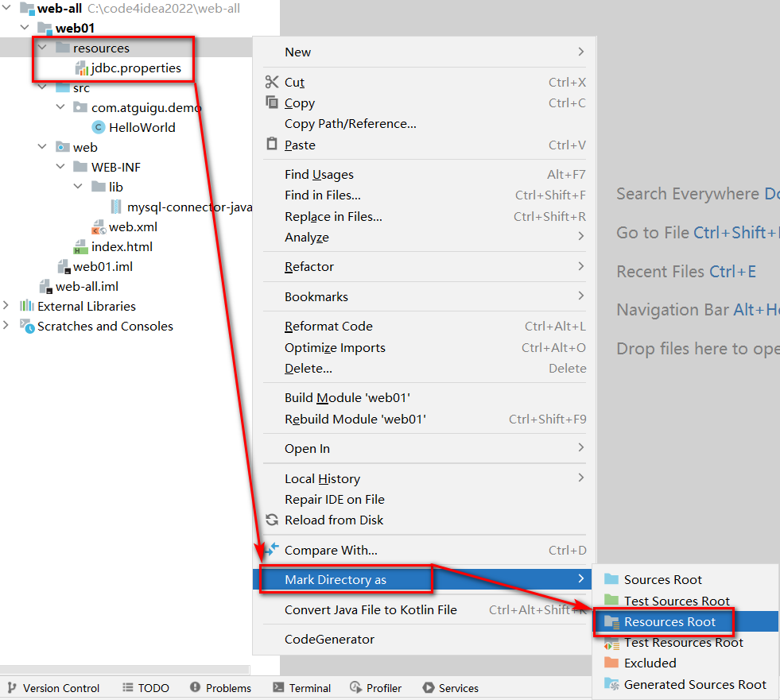Screen dimensions: 780x700
Task: Click the Paste clipboard icon
Action: (272, 145)
